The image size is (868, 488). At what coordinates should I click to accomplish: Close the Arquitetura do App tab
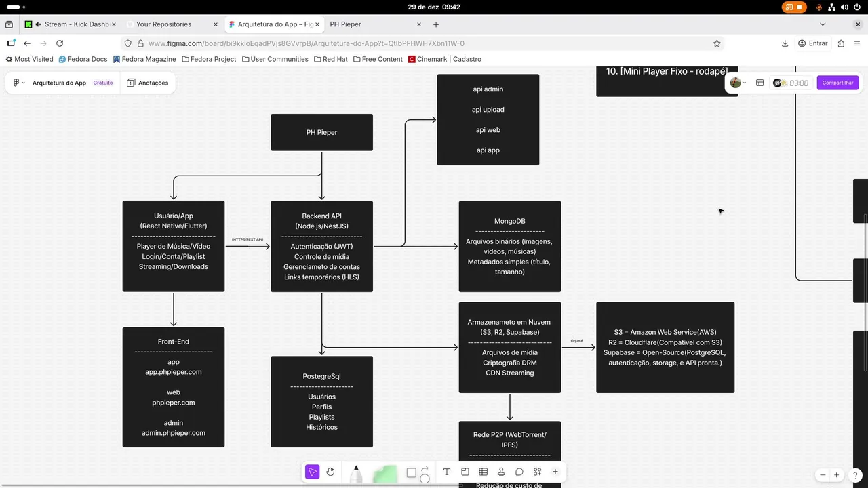[318, 24]
